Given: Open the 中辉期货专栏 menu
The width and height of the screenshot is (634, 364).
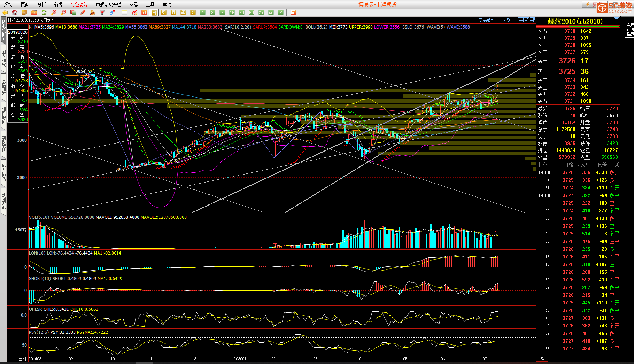Looking at the screenshot, I should (x=109, y=5).
